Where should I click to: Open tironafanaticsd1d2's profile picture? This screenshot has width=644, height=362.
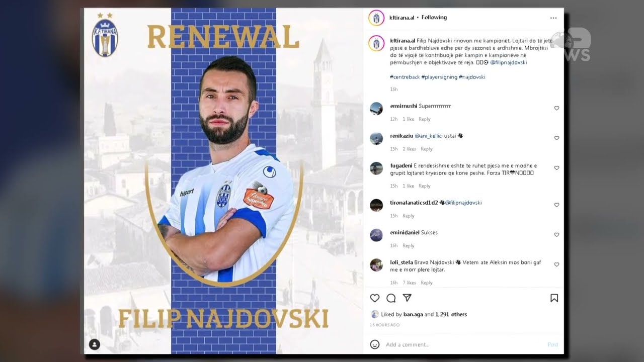(x=376, y=205)
